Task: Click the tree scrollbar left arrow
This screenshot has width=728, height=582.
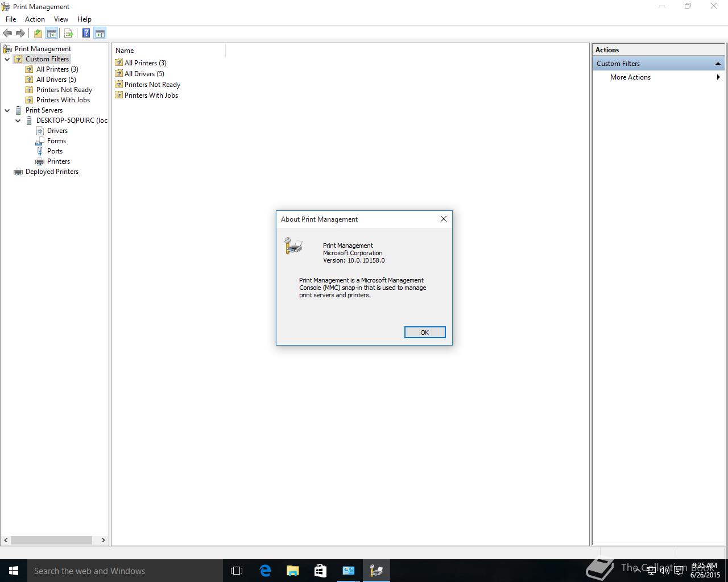Action: point(6,540)
